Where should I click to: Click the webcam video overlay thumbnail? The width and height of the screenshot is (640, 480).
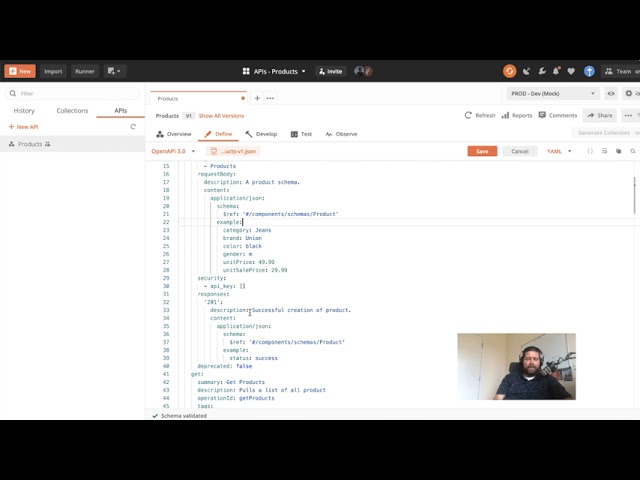point(516,367)
